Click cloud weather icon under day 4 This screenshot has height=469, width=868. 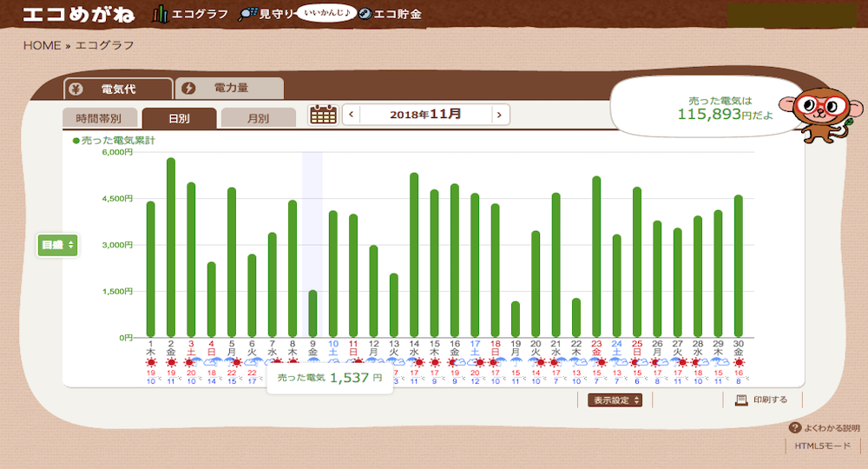pyautogui.click(x=212, y=363)
